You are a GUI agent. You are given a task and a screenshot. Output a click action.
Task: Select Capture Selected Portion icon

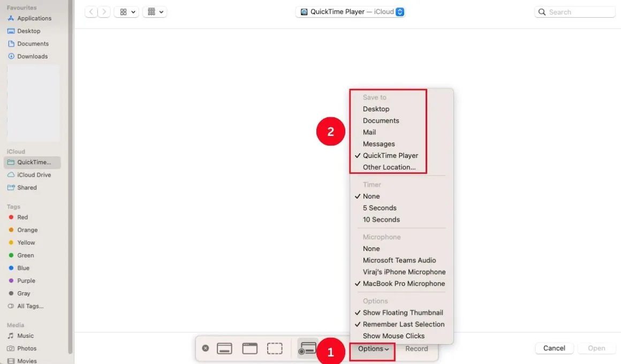(x=275, y=348)
